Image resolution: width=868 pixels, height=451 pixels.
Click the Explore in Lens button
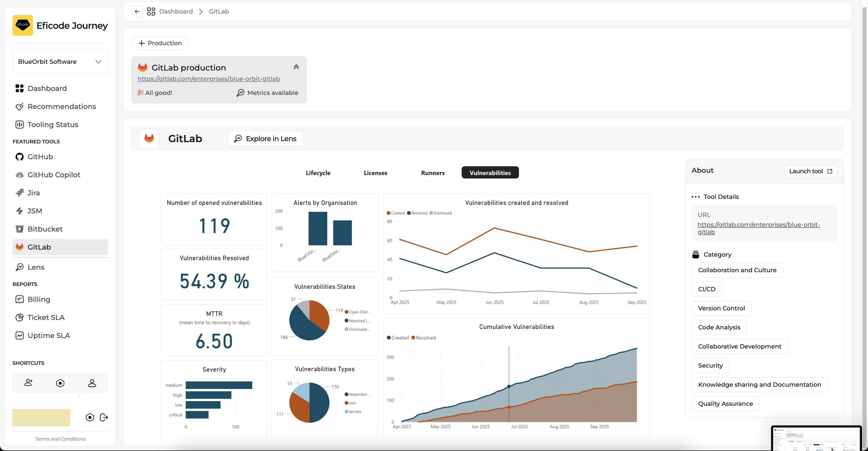pos(265,139)
